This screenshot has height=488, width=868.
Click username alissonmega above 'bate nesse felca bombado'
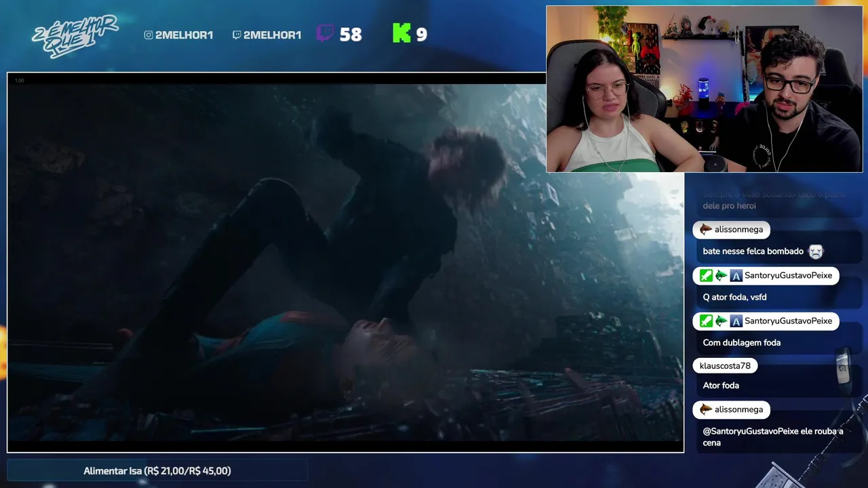click(x=738, y=230)
